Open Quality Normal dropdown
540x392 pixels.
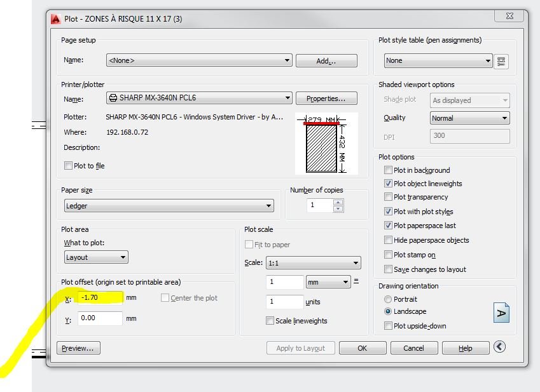point(470,118)
